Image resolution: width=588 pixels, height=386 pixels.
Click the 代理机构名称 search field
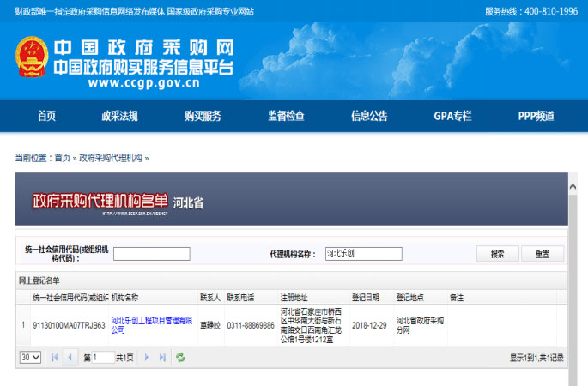[x=363, y=254]
